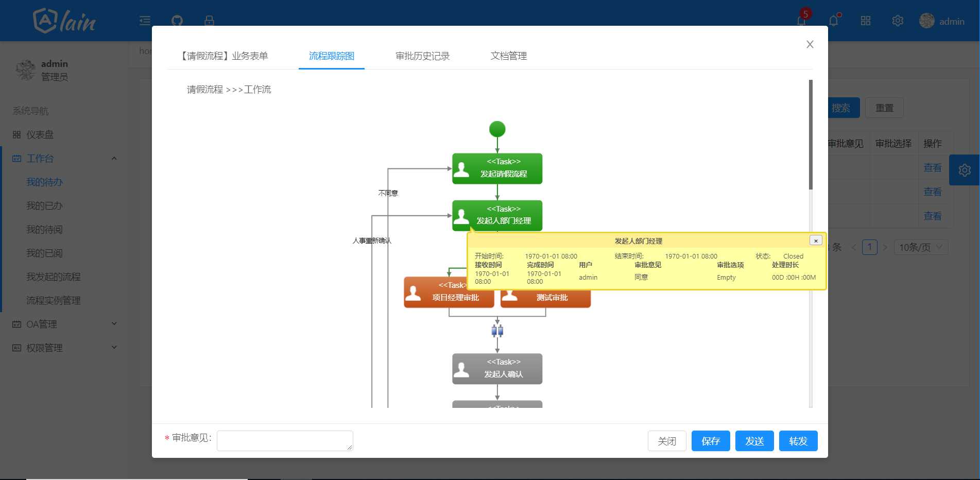Click sidebar admin avatar image
Screen dimensions: 980x480
click(x=25, y=70)
